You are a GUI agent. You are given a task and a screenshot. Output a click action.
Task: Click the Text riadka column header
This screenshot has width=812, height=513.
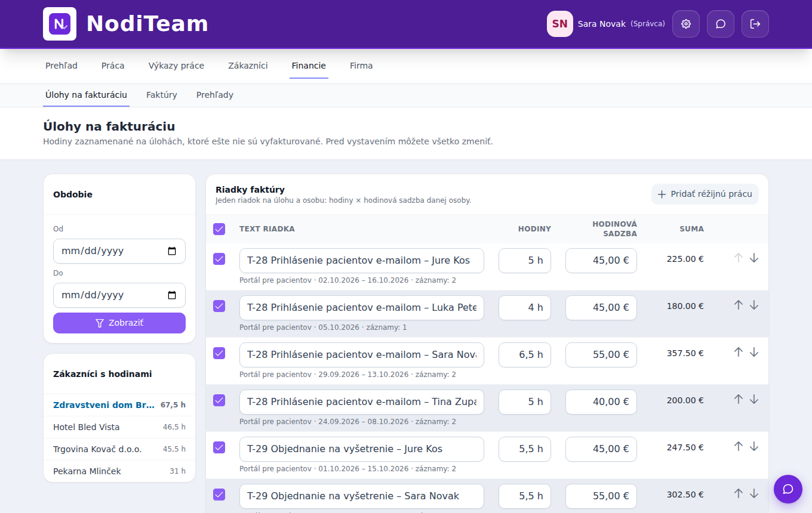(267, 229)
